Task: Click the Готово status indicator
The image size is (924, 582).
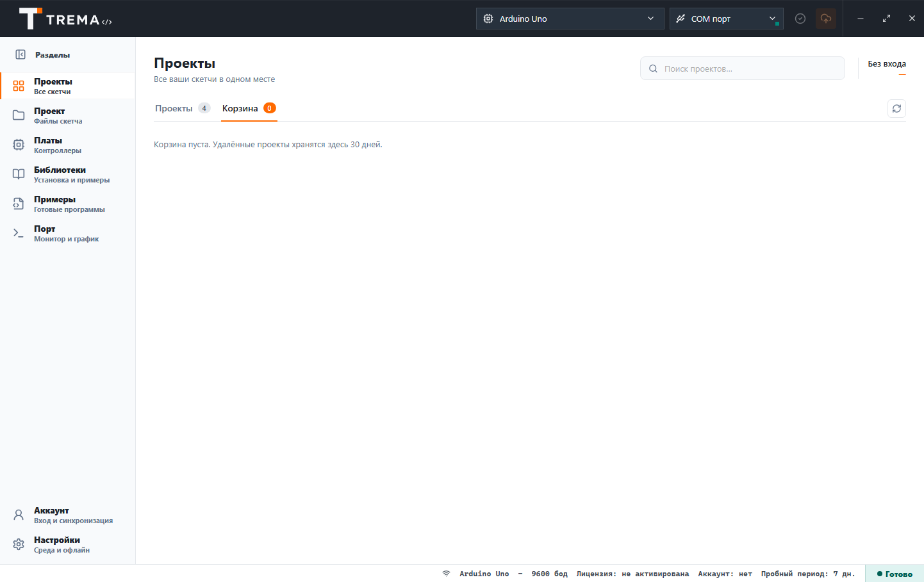Action: [895, 574]
